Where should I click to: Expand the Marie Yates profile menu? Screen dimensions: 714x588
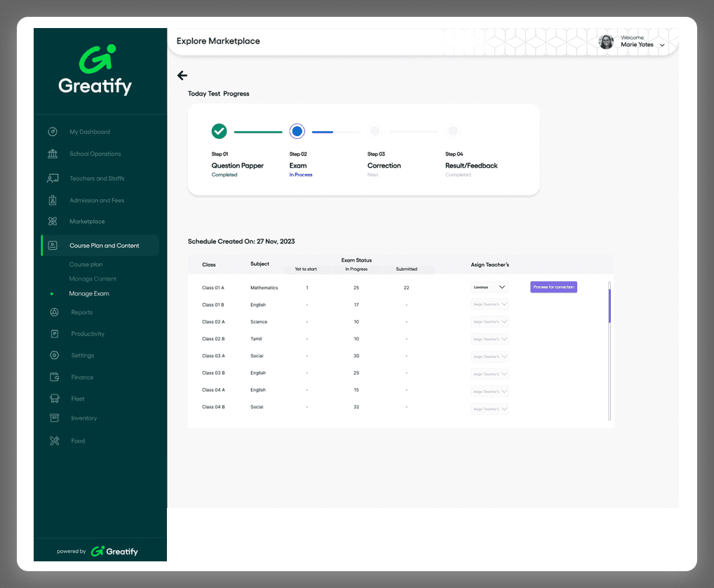pos(662,45)
